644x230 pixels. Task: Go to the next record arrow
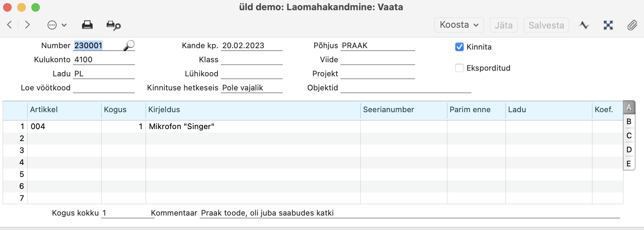(x=27, y=25)
